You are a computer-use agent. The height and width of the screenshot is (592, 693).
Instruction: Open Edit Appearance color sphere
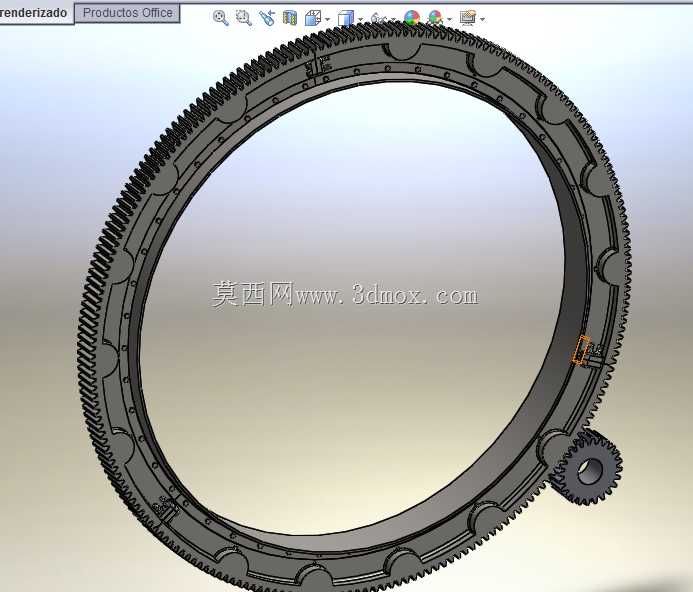pyautogui.click(x=411, y=18)
